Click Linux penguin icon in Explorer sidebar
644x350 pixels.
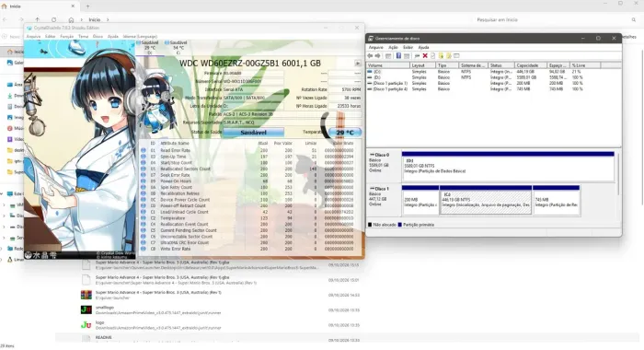click(10, 260)
